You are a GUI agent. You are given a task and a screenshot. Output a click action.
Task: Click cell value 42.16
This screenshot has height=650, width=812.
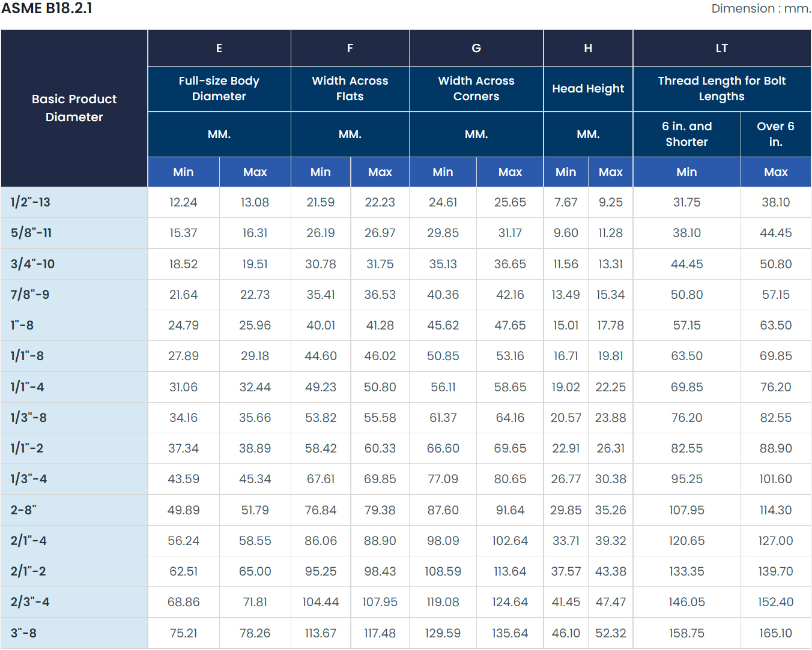coord(510,295)
